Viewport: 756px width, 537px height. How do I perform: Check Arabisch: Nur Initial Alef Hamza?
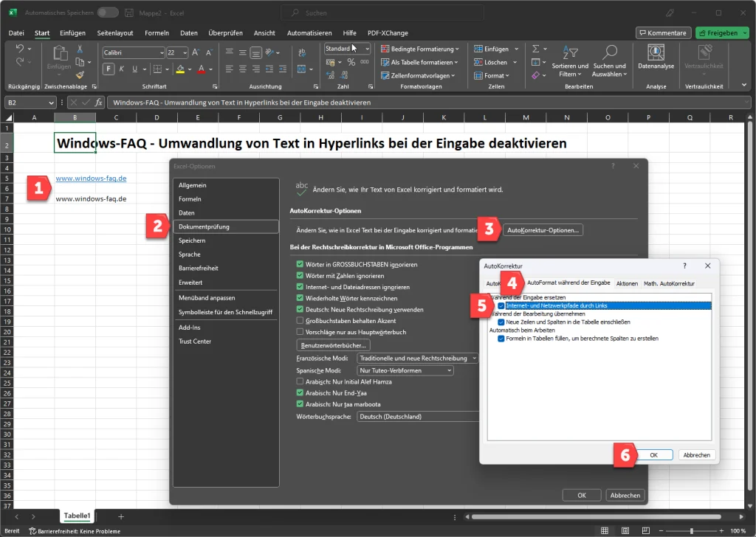coord(300,381)
